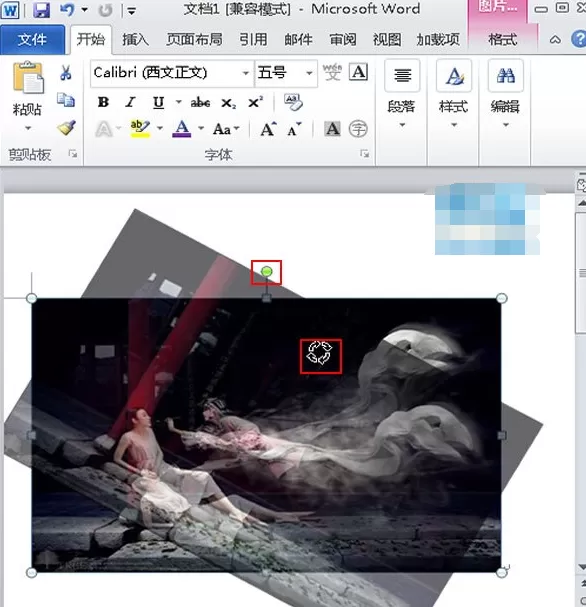
Task: Open the 样式 styles group button
Action: [x=454, y=94]
